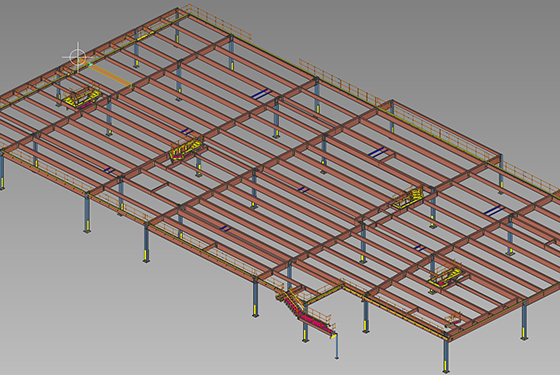Select the small blue brace near the front-left edge

[x=109, y=170]
